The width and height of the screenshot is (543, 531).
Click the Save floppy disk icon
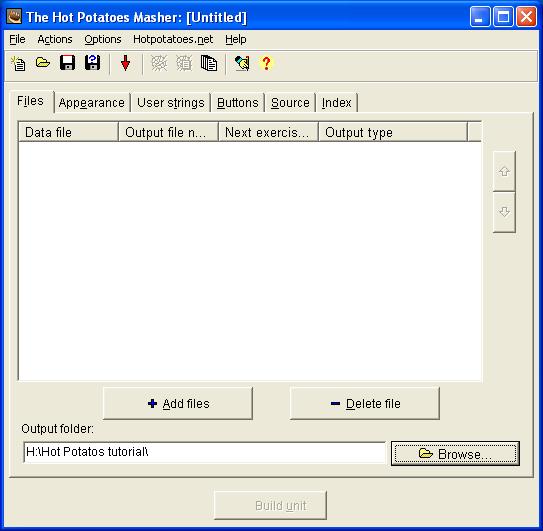67,63
